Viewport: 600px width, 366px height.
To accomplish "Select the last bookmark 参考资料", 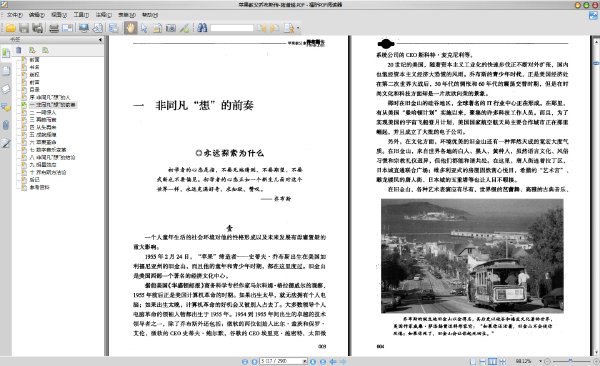I will coord(39,187).
